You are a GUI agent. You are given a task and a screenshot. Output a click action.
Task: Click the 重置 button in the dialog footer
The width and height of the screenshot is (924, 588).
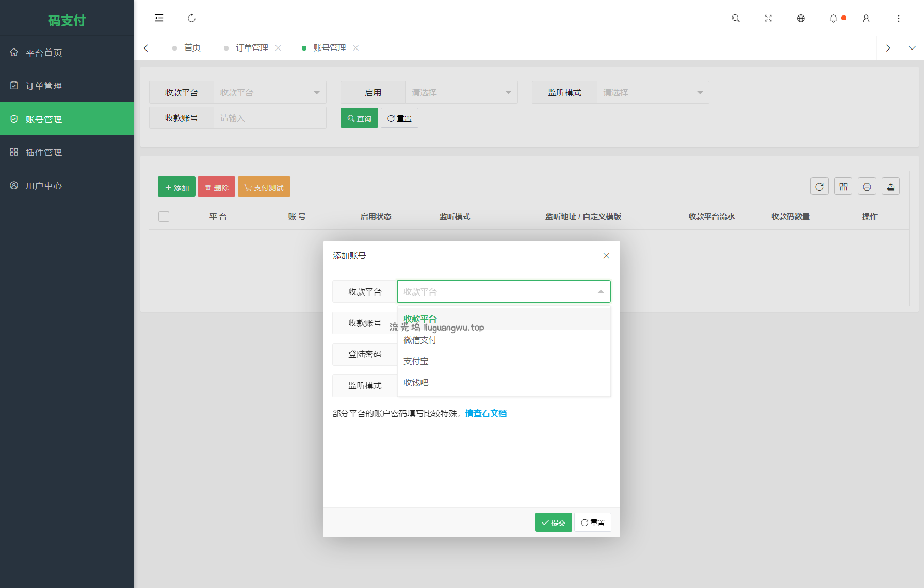coord(593,522)
